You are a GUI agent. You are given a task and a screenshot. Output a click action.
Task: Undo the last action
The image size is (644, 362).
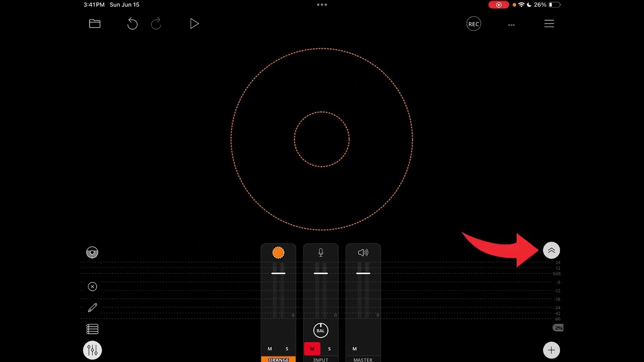pyautogui.click(x=132, y=24)
